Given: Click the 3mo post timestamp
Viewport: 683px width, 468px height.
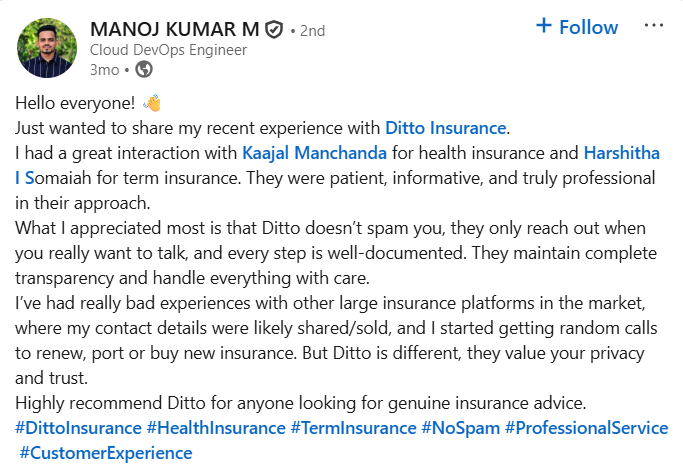Looking at the screenshot, I should (105, 70).
